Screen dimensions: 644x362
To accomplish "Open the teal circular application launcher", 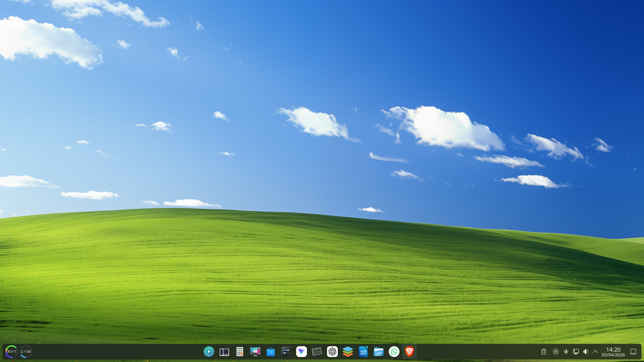I will tap(209, 351).
